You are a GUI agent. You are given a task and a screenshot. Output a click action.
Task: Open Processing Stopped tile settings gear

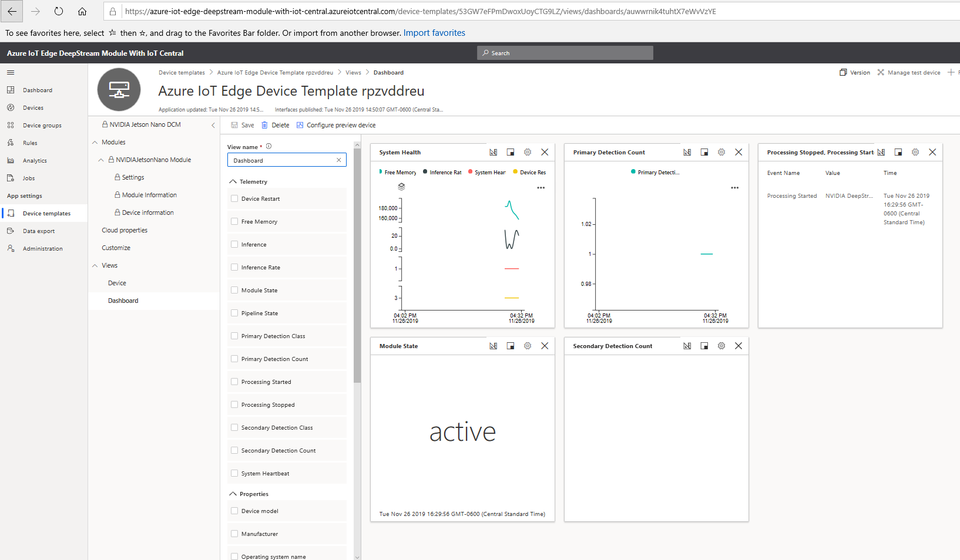(915, 152)
